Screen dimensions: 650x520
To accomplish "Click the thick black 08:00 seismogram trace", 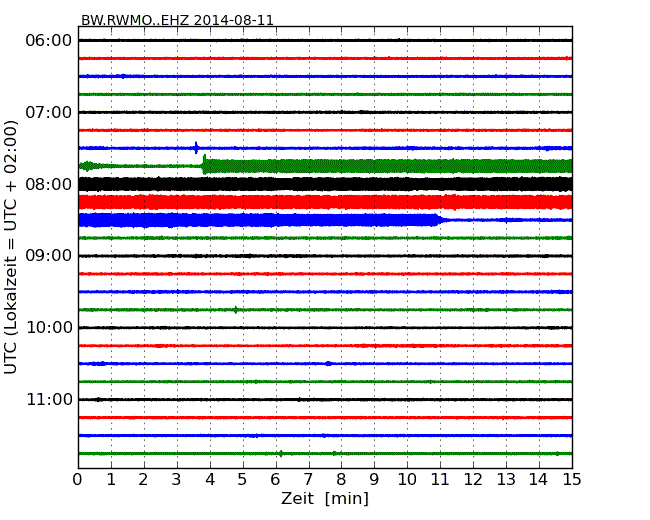I will point(325,184).
